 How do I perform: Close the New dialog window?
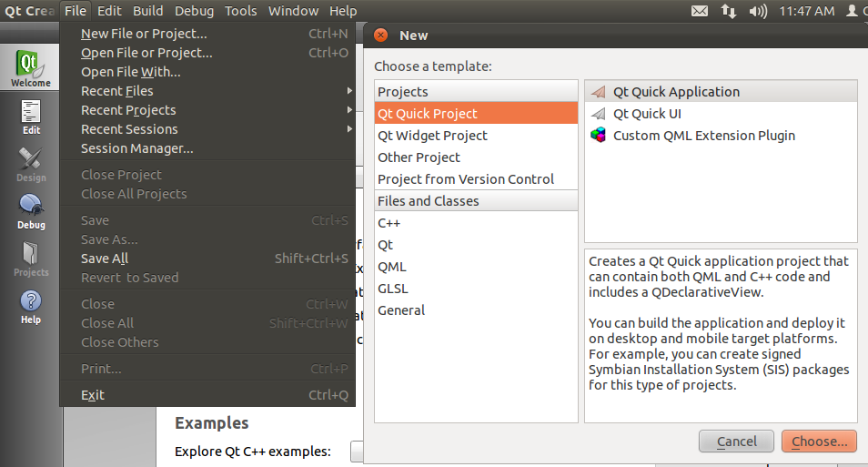pyautogui.click(x=380, y=36)
